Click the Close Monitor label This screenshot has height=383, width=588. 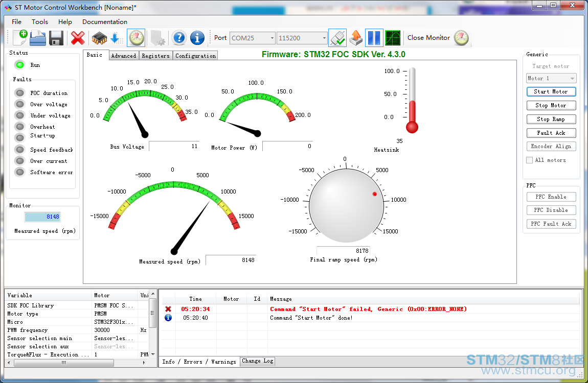pos(428,38)
